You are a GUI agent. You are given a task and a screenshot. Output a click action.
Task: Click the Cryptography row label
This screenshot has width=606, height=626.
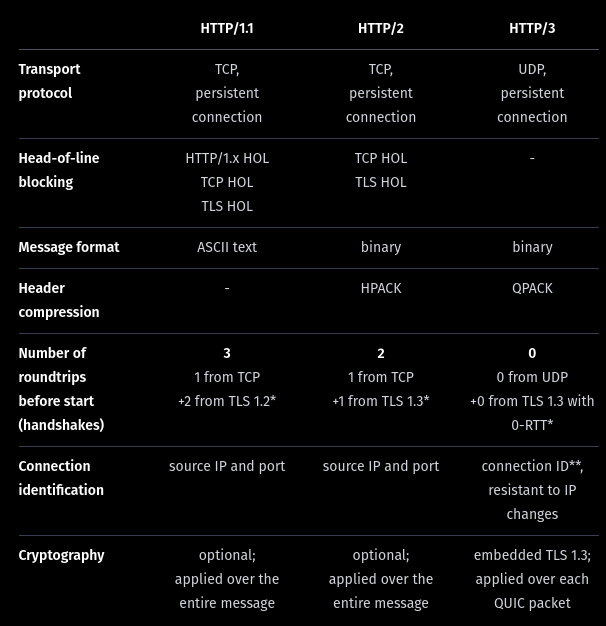[61, 555]
